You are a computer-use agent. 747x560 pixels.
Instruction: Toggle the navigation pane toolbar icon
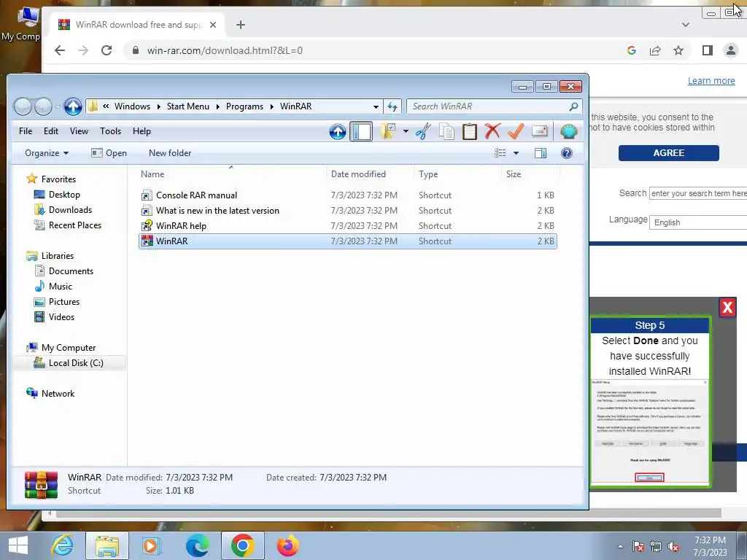point(361,131)
